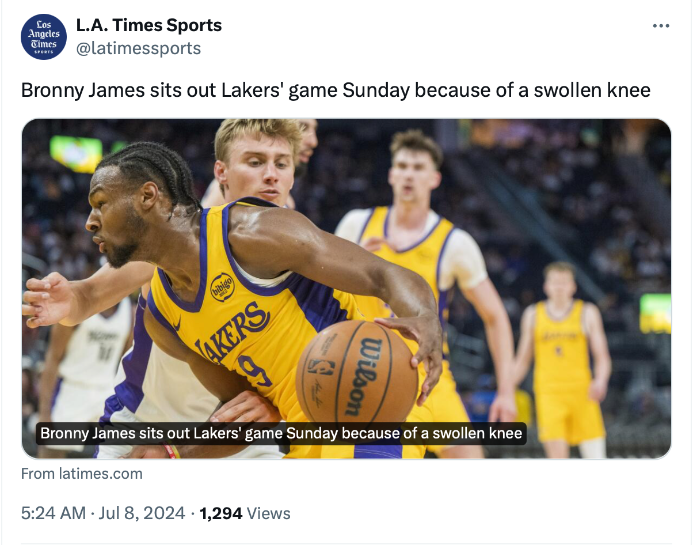Image resolution: width=693 pixels, height=545 pixels.
Task: Click the caption overlay on the article image
Action: point(280,434)
